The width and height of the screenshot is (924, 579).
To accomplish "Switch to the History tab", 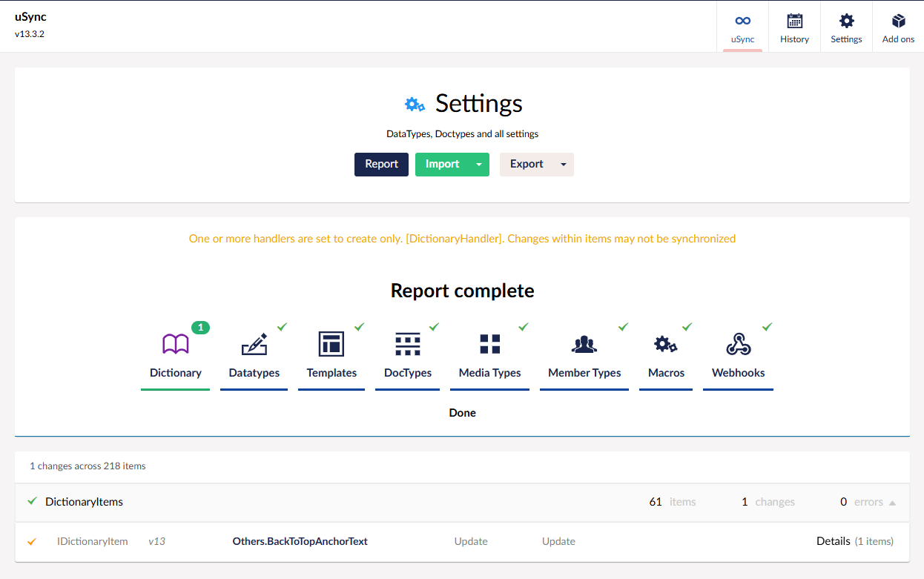I will [794, 27].
